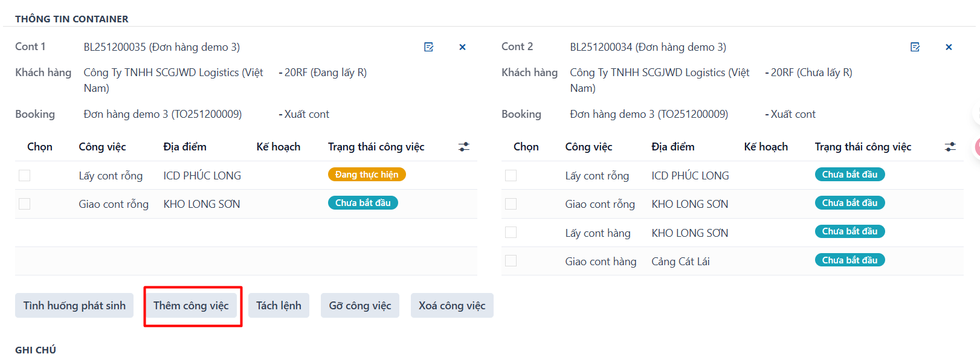Open column settings icon in Cont 2 table
This screenshot has width=980, height=354.
(950, 147)
